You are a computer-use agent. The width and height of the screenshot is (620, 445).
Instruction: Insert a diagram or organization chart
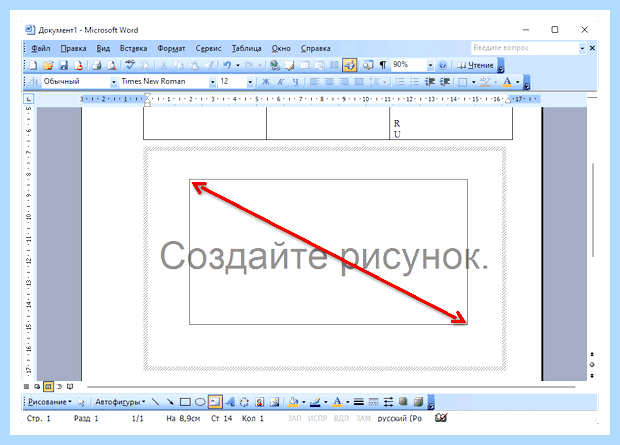[x=244, y=402]
